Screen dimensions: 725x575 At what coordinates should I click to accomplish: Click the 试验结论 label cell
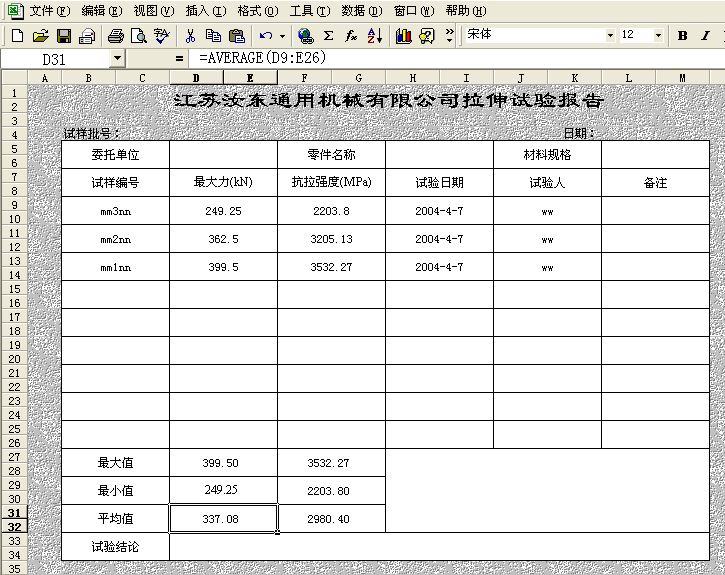click(x=116, y=547)
